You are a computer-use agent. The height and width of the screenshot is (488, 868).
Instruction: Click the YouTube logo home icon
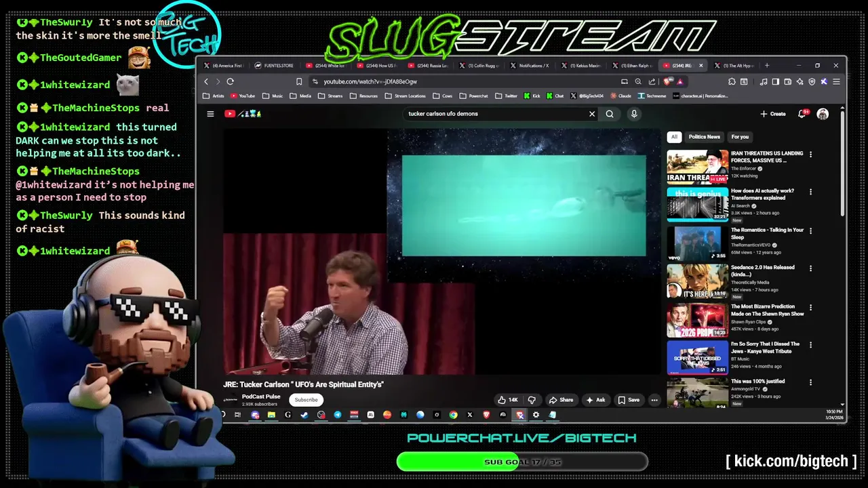(x=243, y=114)
